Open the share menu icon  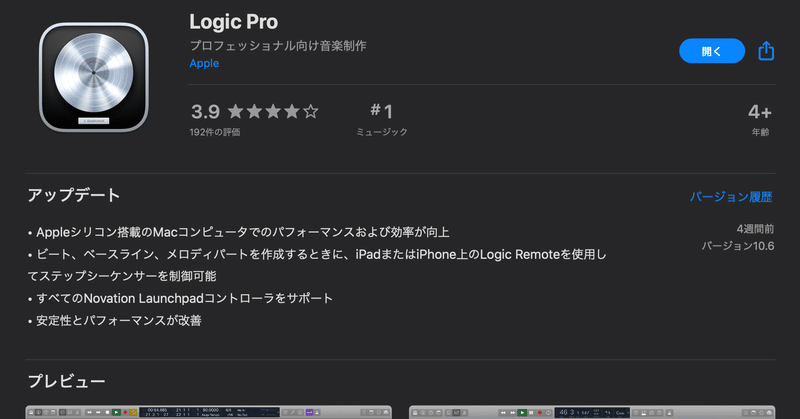(766, 51)
